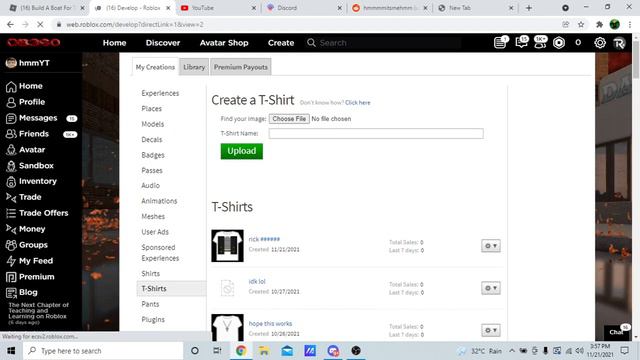Open the Chrome extensions puzzle icon
This screenshot has height=360, width=640.
click(x=599, y=24)
